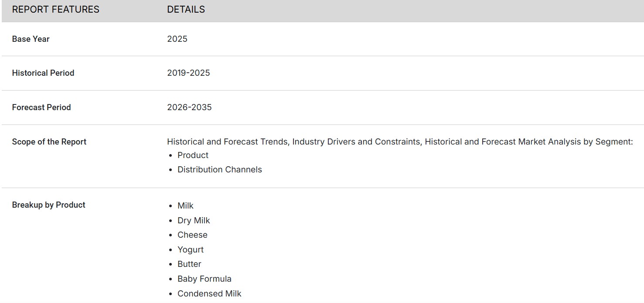Click the 2019-2025 historical period value
The image size is (644, 303).
[188, 73]
